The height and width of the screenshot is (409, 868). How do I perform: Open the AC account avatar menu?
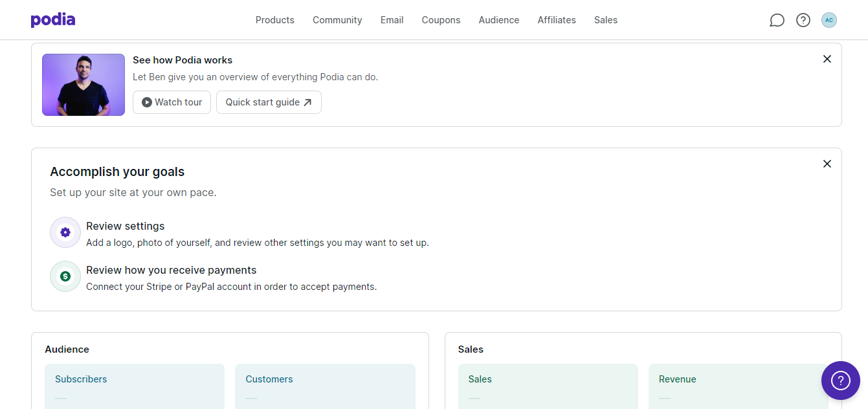pos(829,20)
